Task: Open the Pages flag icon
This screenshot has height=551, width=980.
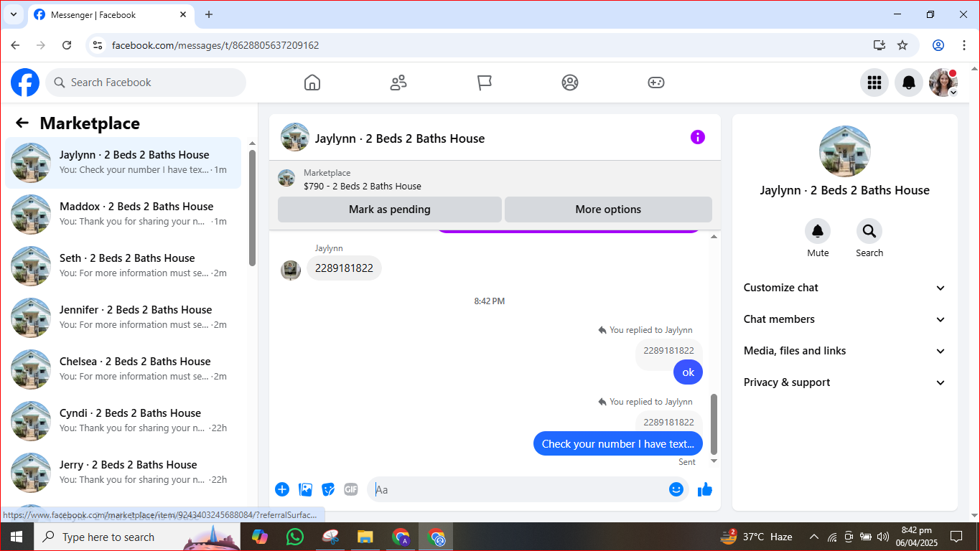Action: point(485,83)
